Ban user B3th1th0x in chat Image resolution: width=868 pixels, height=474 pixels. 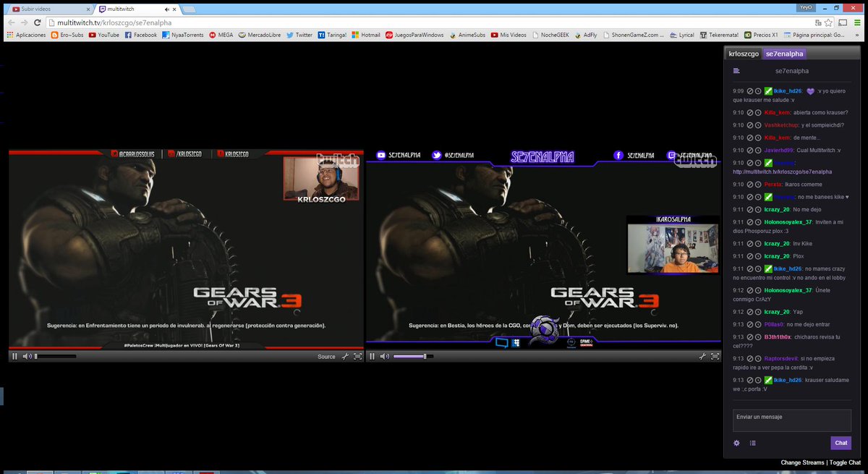tap(751, 337)
